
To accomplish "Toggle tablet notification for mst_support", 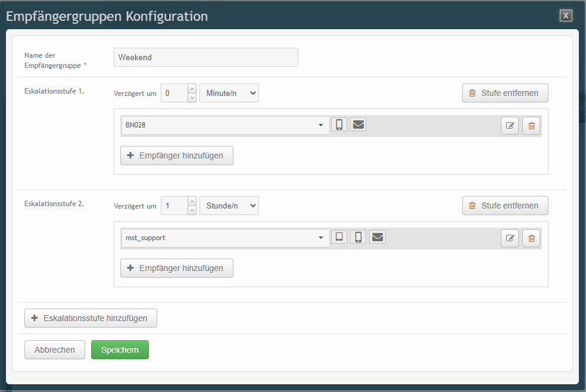I will point(339,237).
